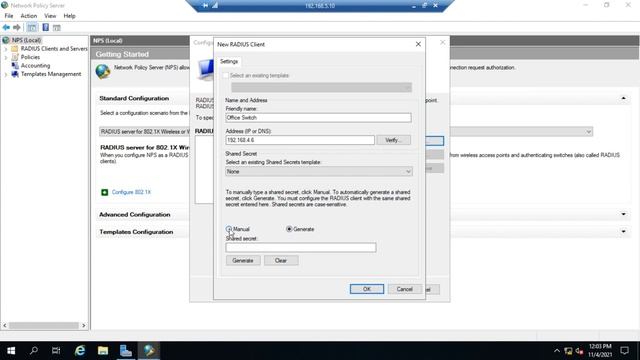Confirm the dialog with OK
The width and height of the screenshot is (640, 360).
pos(367,289)
